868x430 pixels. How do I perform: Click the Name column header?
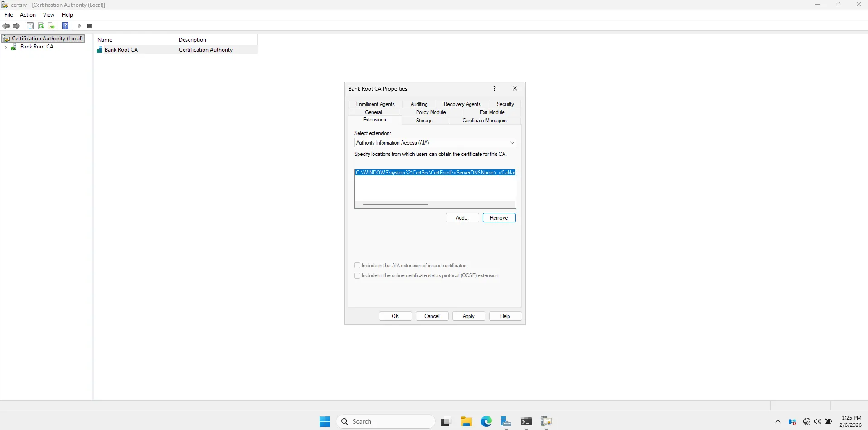[135, 40]
